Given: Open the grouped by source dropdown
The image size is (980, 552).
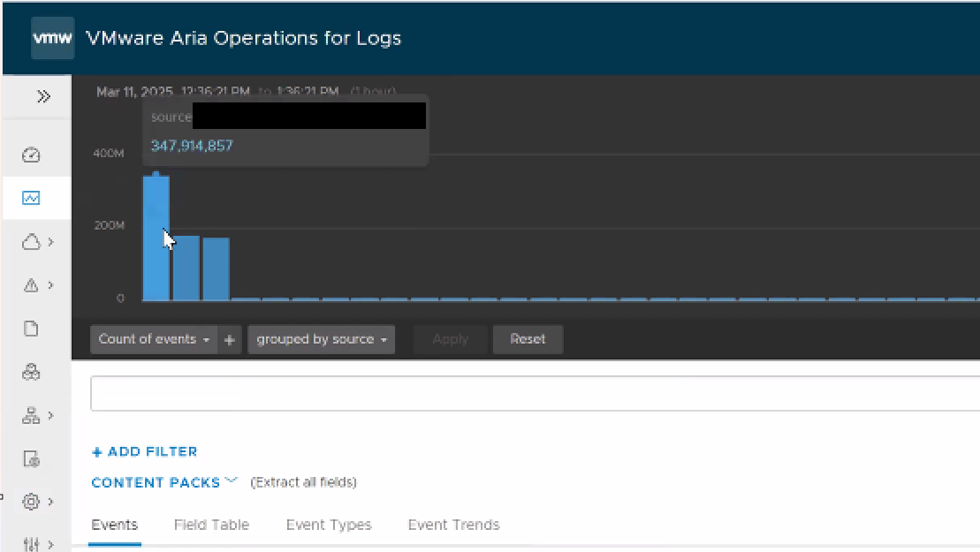Looking at the screenshot, I should (x=322, y=340).
